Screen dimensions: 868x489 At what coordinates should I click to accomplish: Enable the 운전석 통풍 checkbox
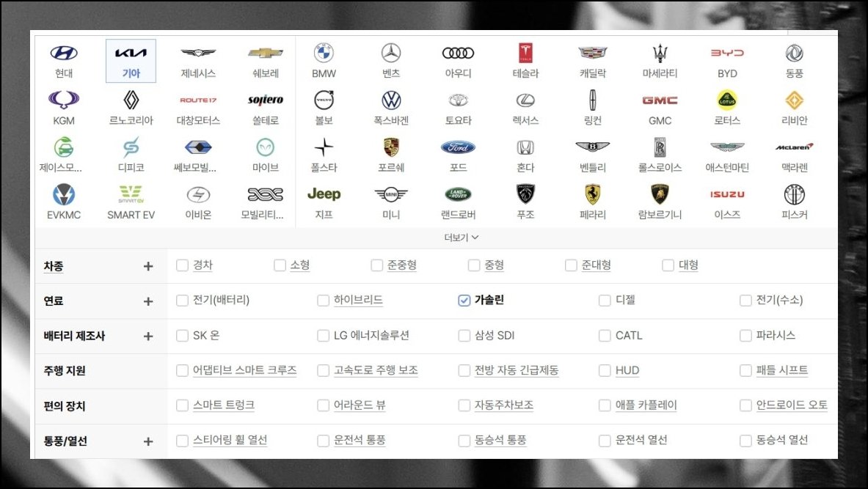point(324,441)
